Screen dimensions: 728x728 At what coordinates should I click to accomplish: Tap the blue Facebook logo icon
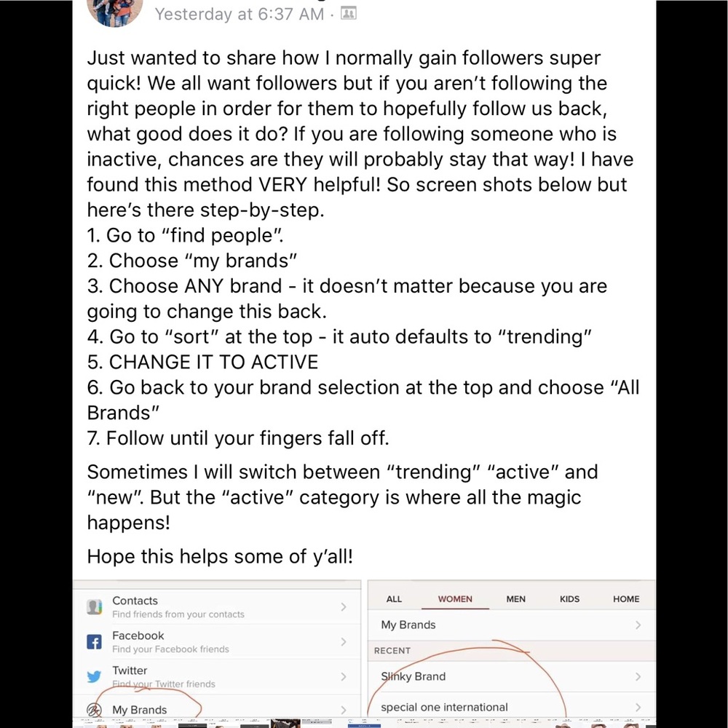[x=94, y=642]
